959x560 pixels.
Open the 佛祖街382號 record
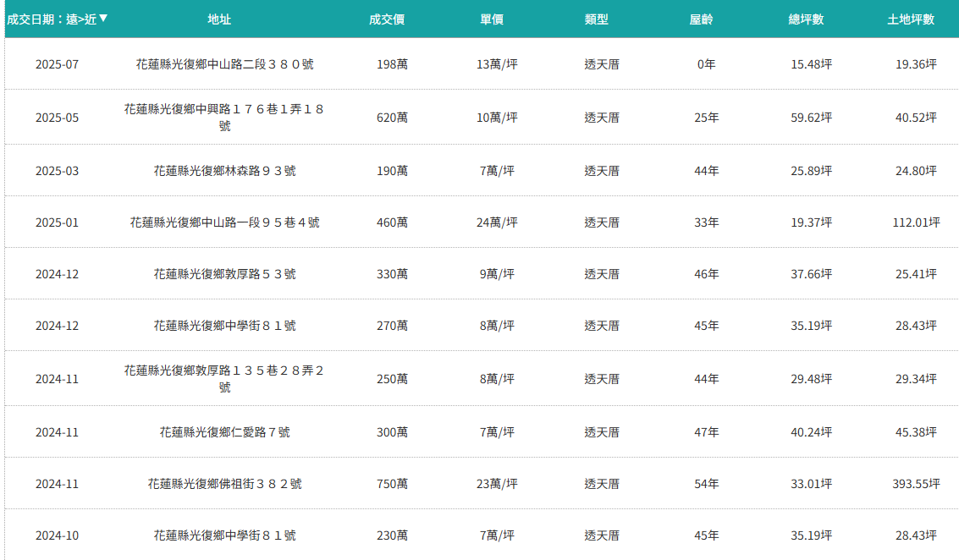point(224,484)
